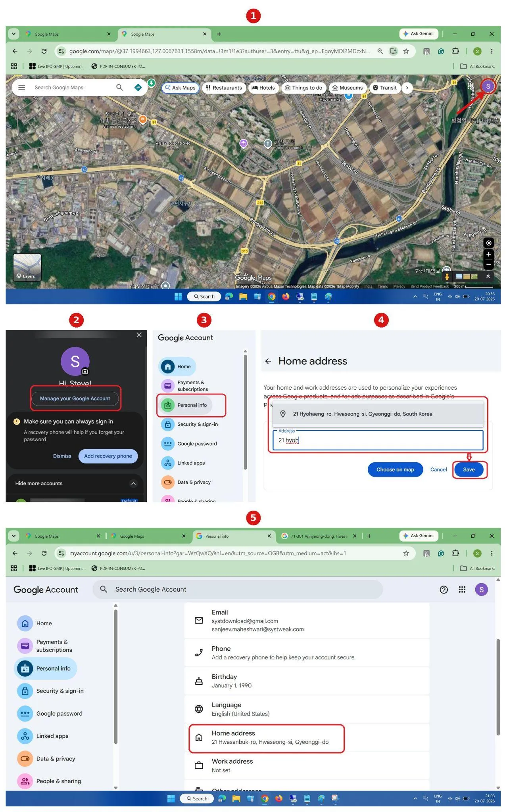Open the Layers thumbnail in Maps
507x812 pixels.
point(27,267)
